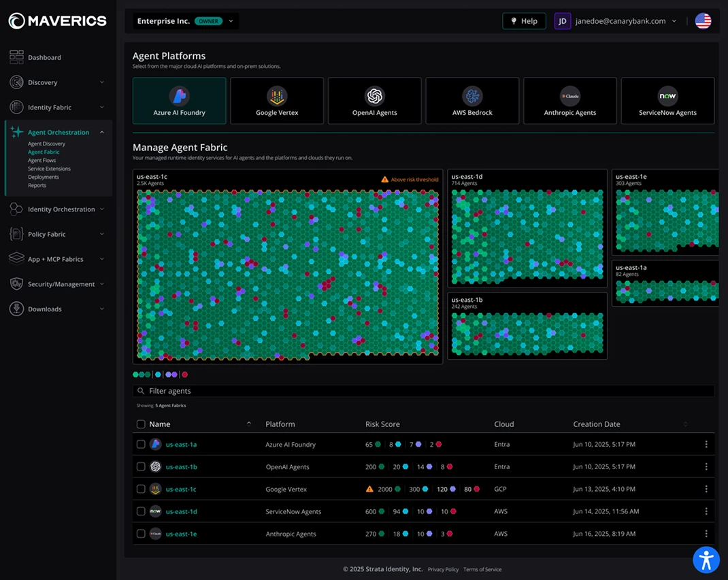This screenshot has height=580, width=728.
Task: Expand the Downloads chevron
Action: click(x=101, y=309)
